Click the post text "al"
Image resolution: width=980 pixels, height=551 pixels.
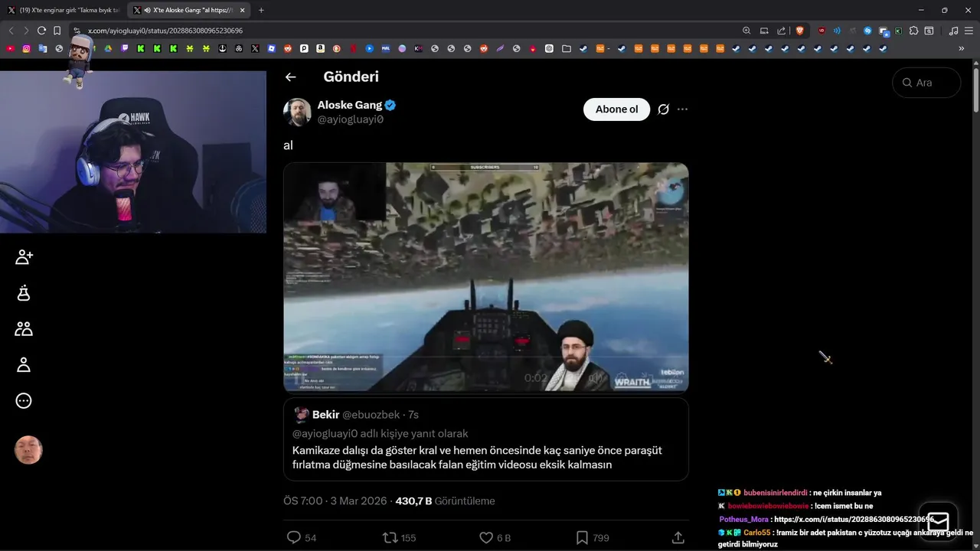pyautogui.click(x=288, y=145)
